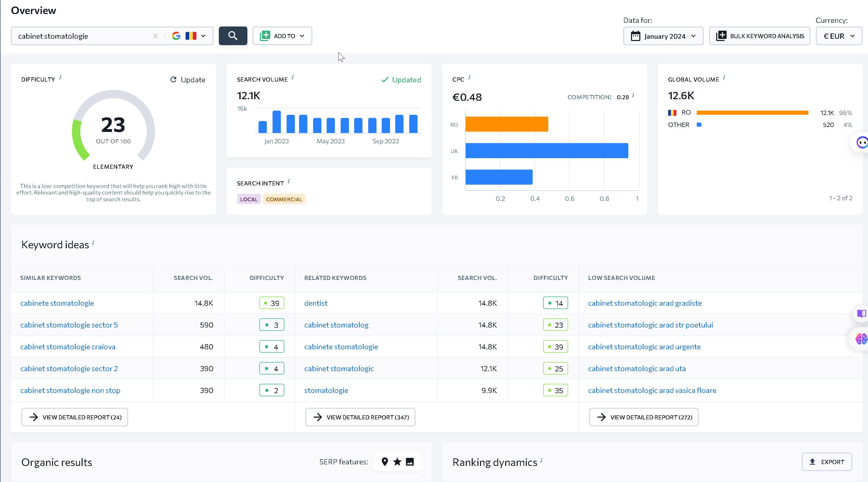Open the January 2024 date selector
The height and width of the screenshot is (482, 868).
pyautogui.click(x=663, y=36)
